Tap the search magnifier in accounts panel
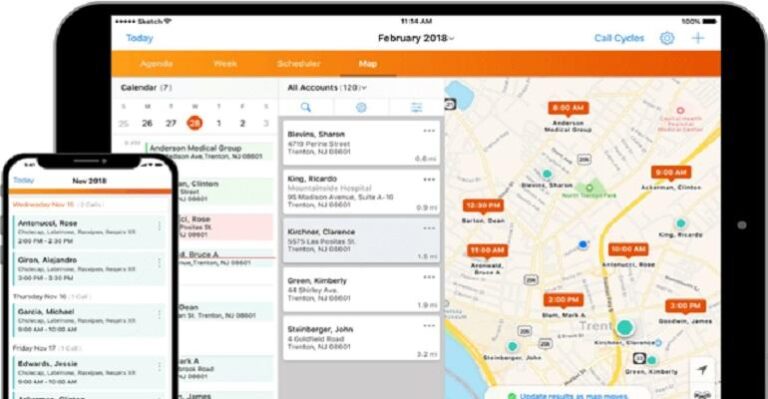This screenshot has width=768, height=399. tap(306, 107)
